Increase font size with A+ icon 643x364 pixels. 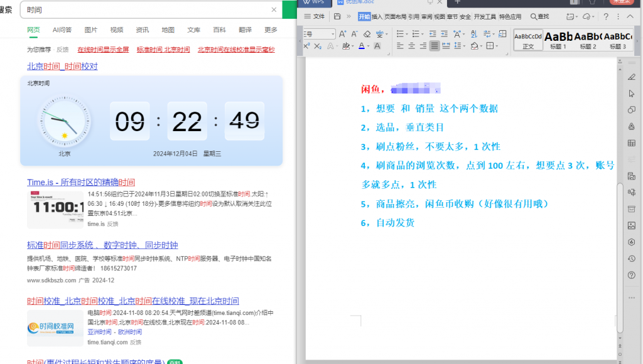342,34
